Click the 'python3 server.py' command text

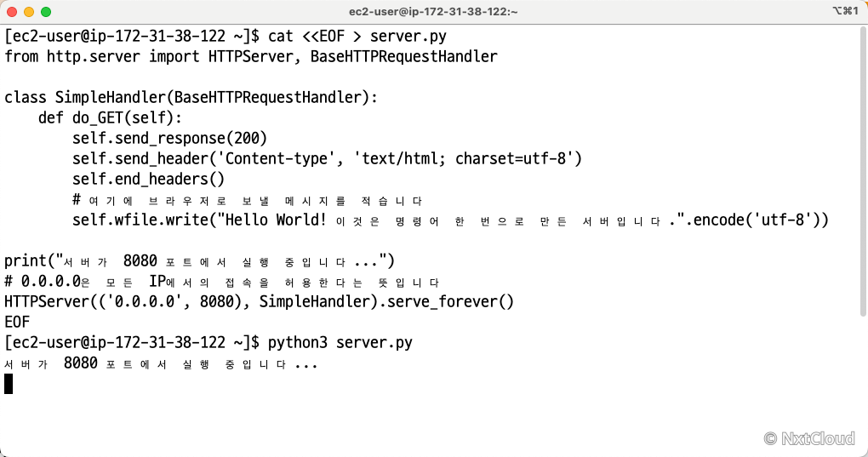tap(340, 342)
